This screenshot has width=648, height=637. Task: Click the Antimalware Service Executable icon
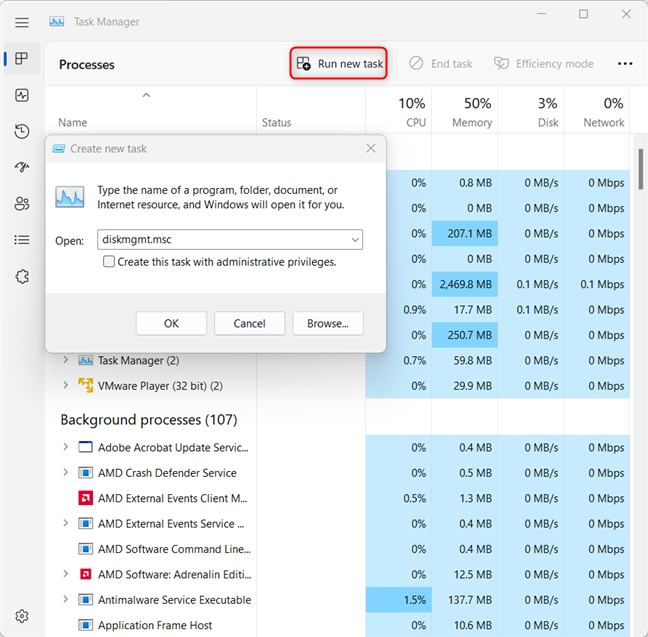tap(86, 599)
